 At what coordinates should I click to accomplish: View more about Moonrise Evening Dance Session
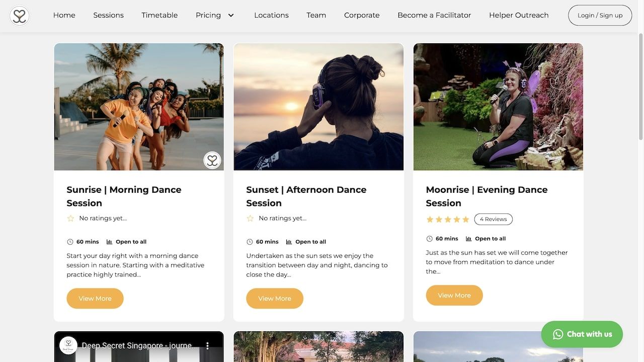click(x=454, y=296)
